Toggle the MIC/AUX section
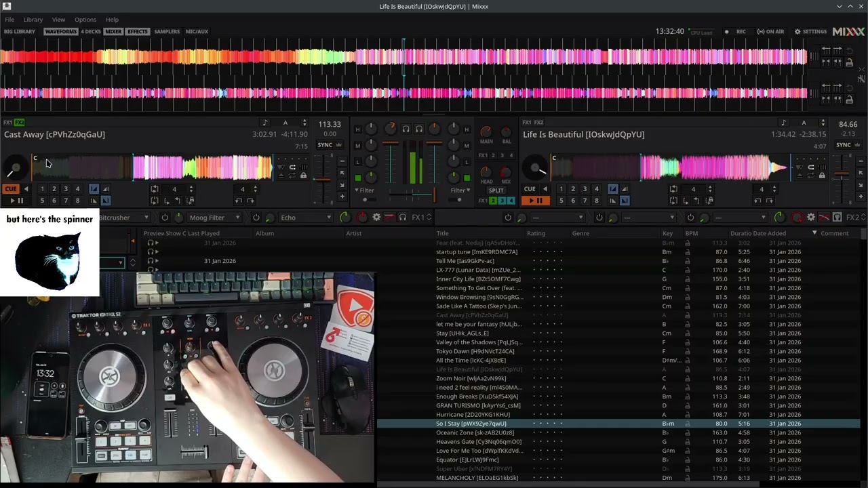 point(197,31)
